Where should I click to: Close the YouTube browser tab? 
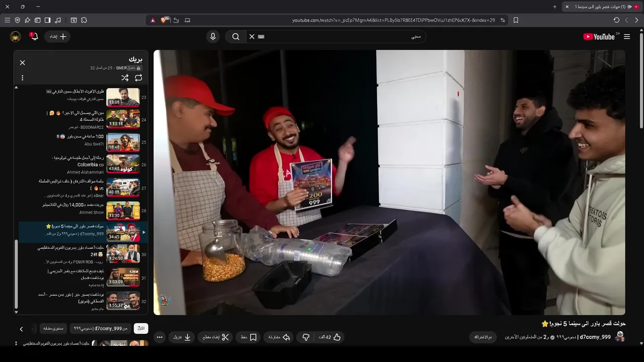(x=567, y=7)
